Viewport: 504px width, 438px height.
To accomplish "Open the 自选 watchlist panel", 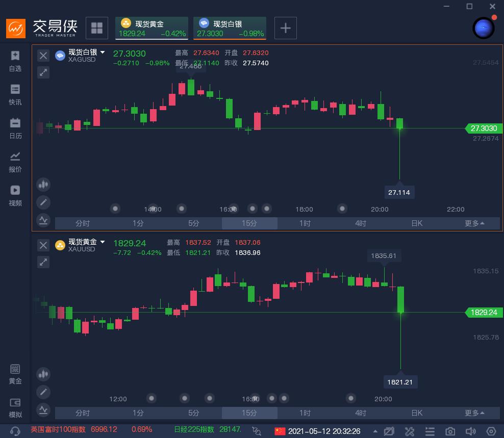I will [15, 60].
